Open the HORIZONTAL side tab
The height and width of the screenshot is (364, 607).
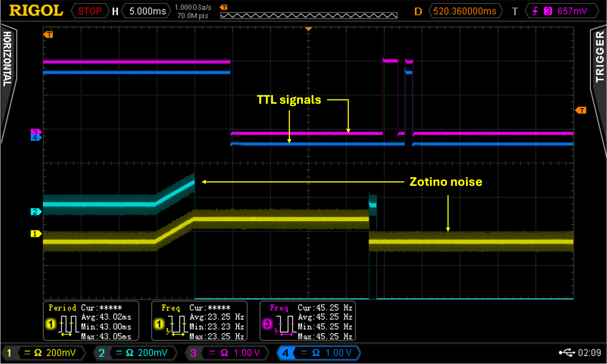point(7,59)
